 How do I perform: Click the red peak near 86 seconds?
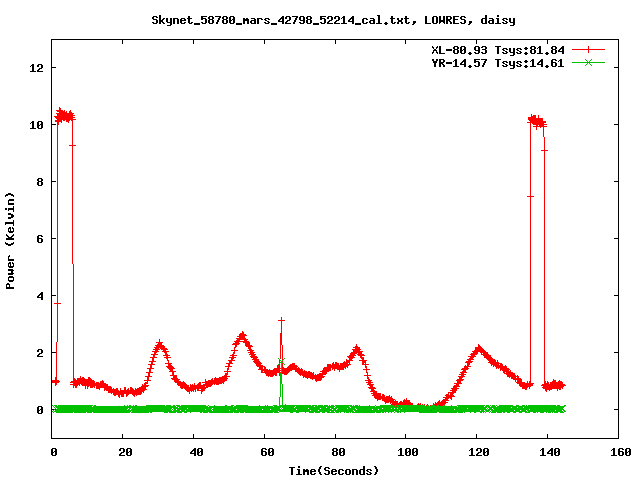(357, 350)
